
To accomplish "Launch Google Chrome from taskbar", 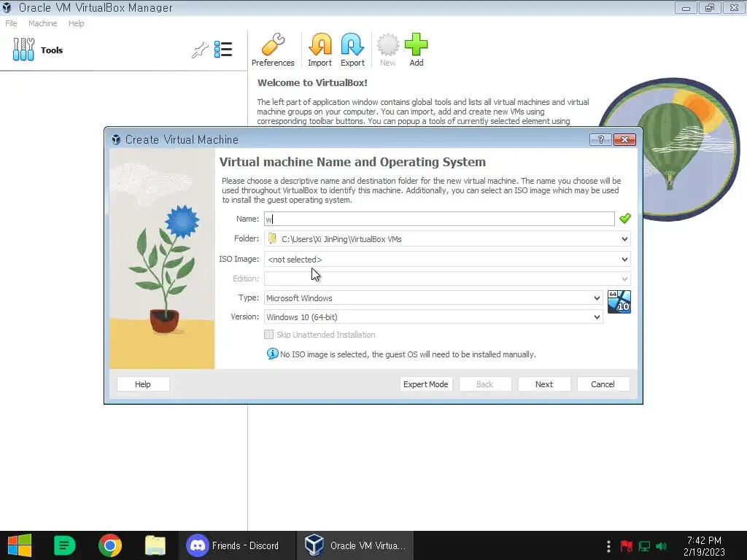I will [x=110, y=545].
